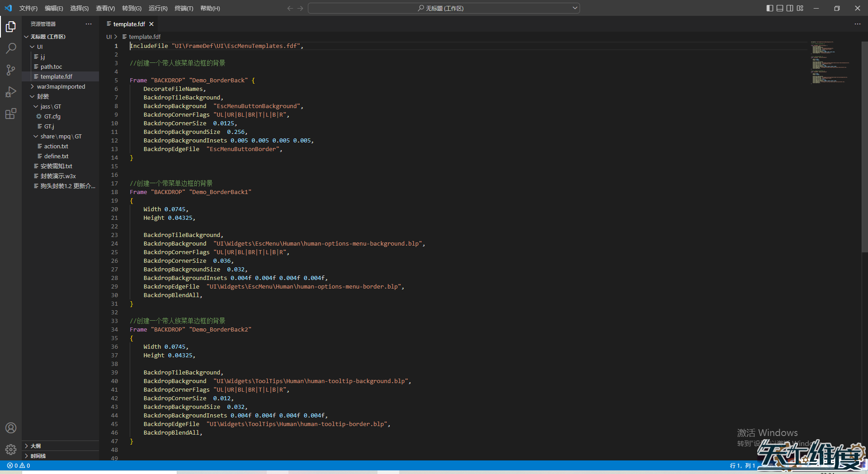Expand the 大纲 outline section
Viewport: 868px width, 474px height.
[x=36, y=446]
